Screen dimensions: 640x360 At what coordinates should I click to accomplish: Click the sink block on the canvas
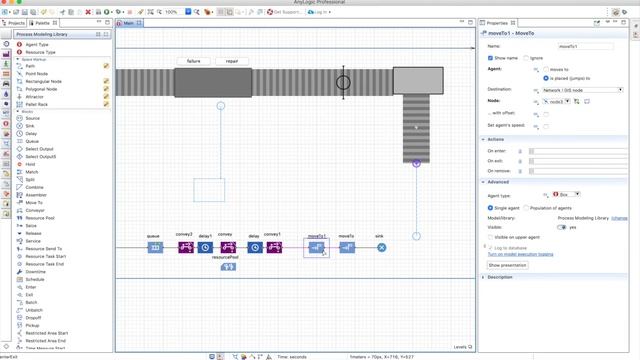(381, 247)
